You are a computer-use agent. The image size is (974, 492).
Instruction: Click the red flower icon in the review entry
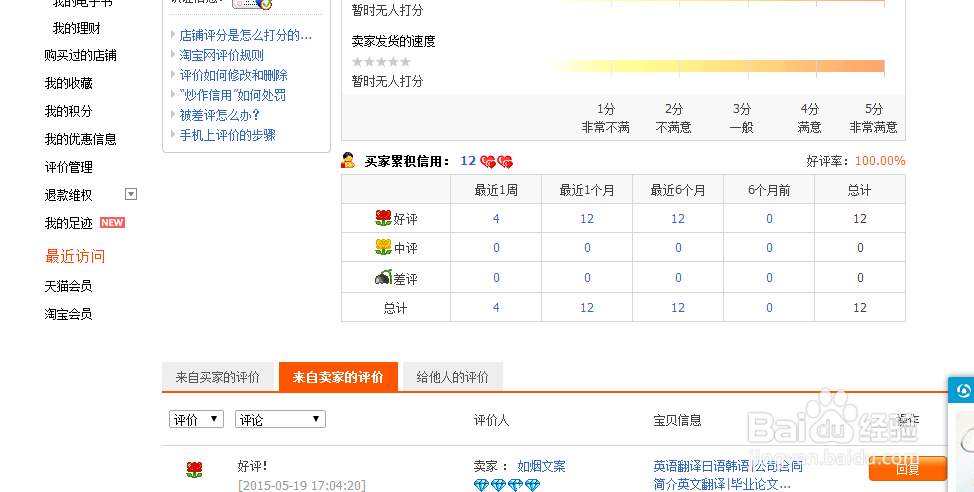pyautogui.click(x=194, y=470)
